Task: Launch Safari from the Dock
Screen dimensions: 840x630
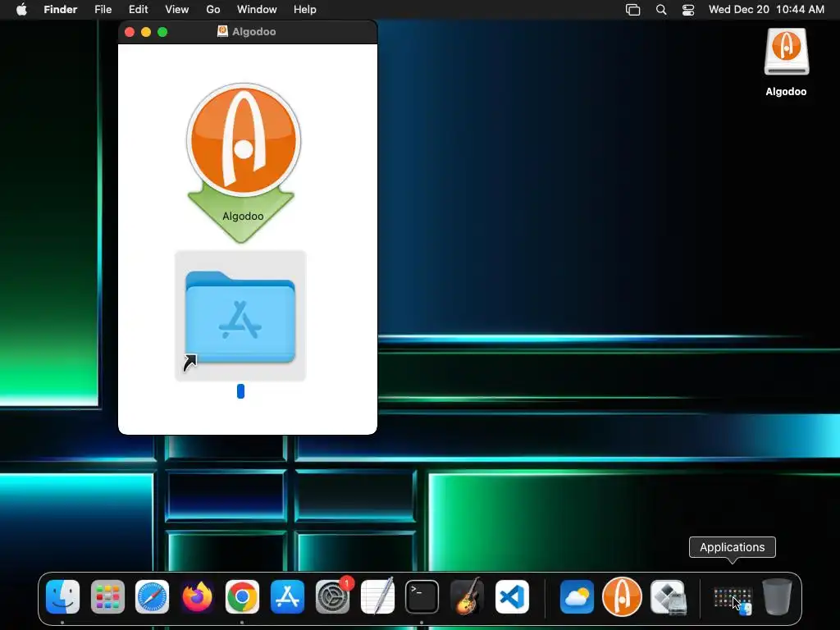Action: pos(152,597)
